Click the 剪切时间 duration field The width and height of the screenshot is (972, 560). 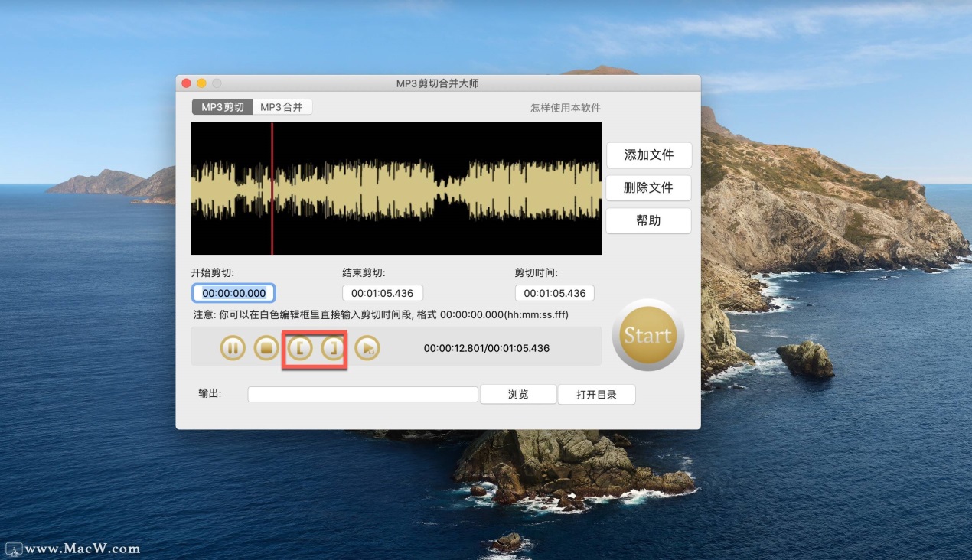tap(554, 293)
